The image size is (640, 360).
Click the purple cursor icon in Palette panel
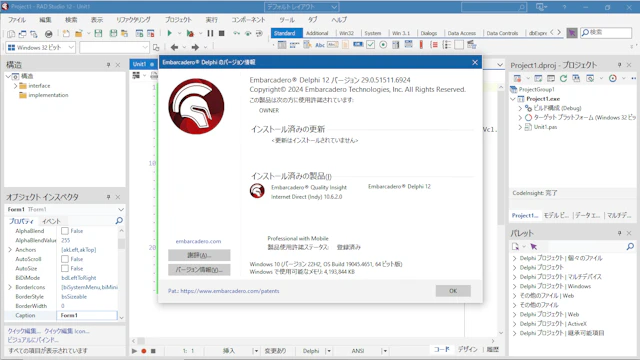tap(533, 247)
